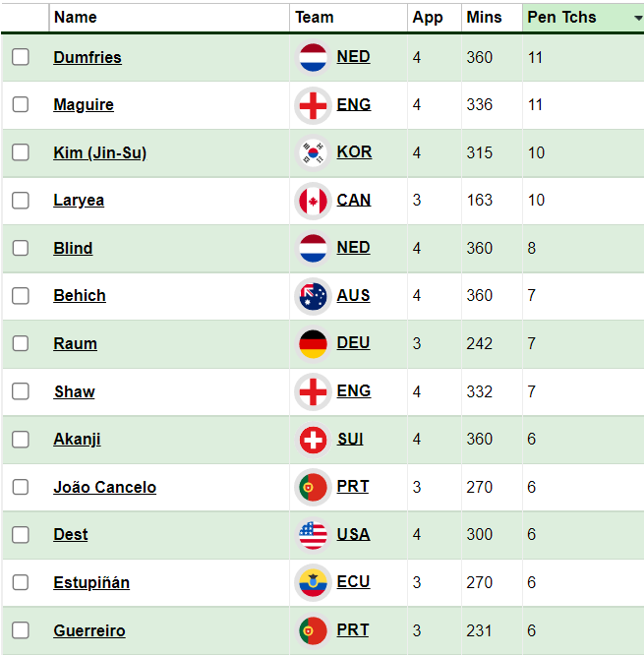Click the USA flag icon
Image resolution: width=644 pixels, height=655 pixels.
click(313, 535)
